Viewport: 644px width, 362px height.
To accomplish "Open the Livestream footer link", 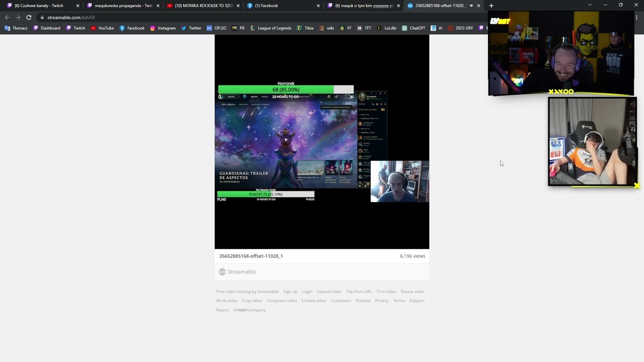I will pyautogui.click(x=341, y=301).
